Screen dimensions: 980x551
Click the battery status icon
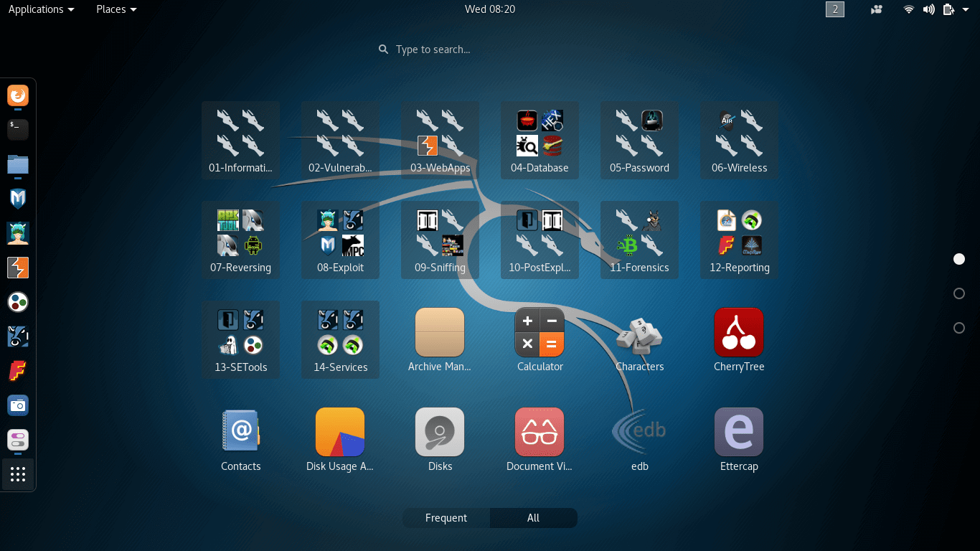(949, 9)
